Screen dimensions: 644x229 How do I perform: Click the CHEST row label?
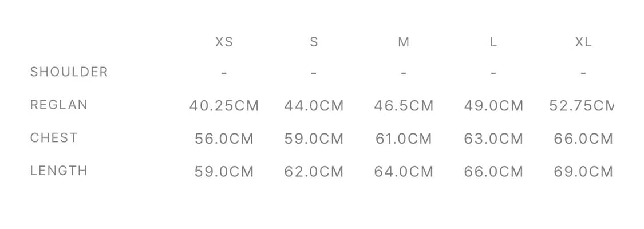point(54,138)
